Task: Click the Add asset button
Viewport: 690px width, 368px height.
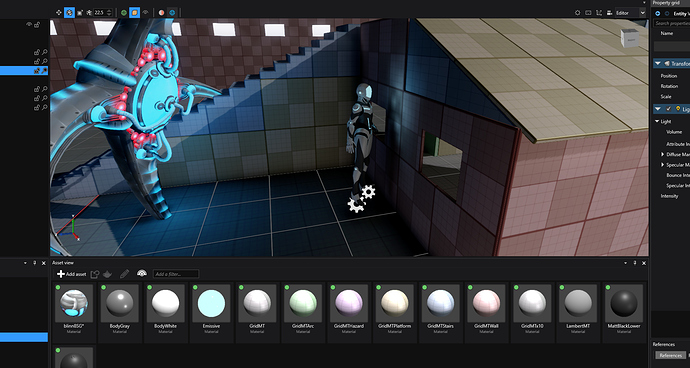Action: click(x=72, y=274)
